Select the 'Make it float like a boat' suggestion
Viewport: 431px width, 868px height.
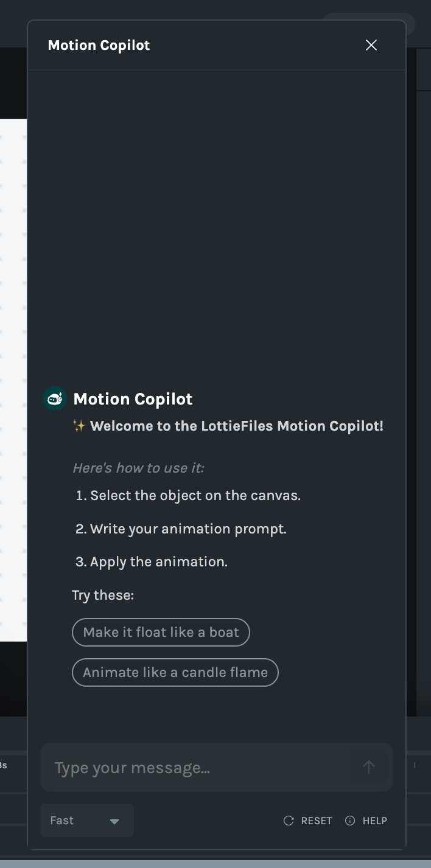pyautogui.click(x=161, y=632)
